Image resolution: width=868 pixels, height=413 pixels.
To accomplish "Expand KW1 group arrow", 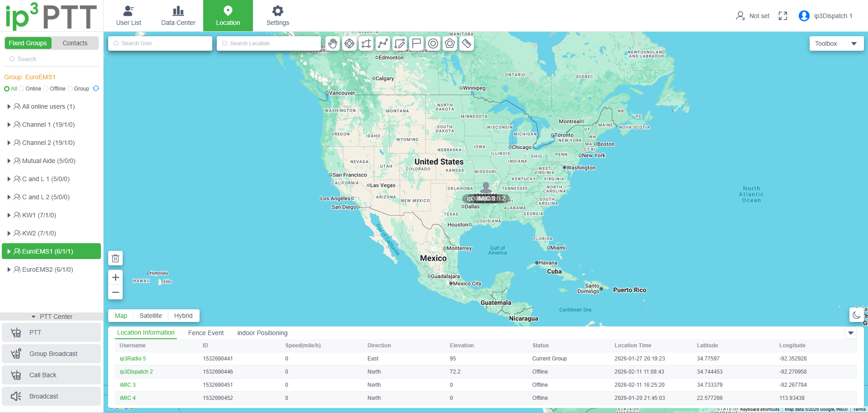I will [9, 215].
